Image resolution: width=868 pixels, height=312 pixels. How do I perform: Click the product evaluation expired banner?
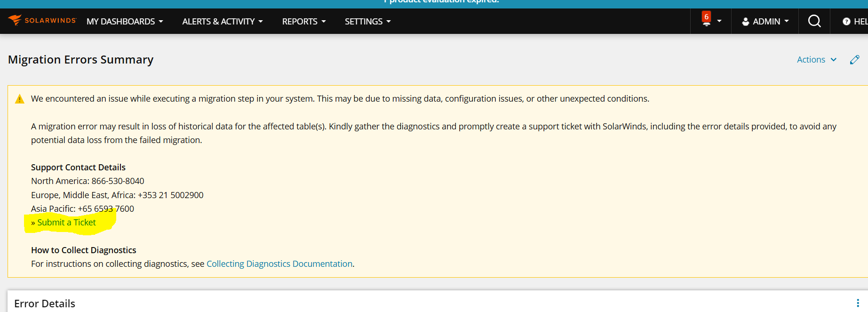click(x=441, y=2)
